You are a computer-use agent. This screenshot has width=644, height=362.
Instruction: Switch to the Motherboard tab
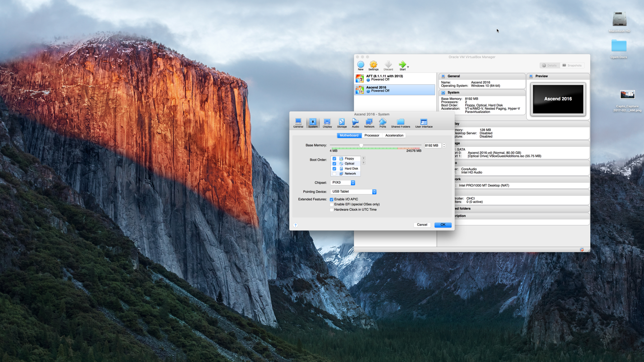point(349,135)
